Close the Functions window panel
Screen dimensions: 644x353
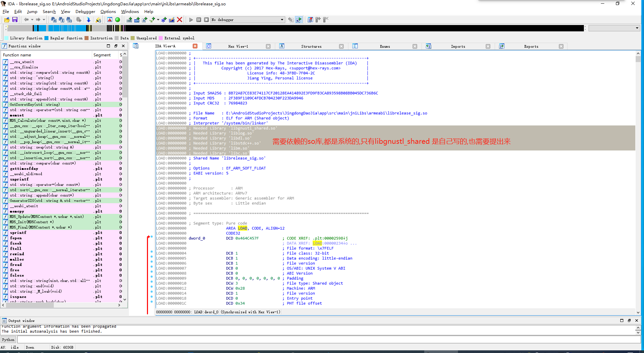tap(123, 46)
